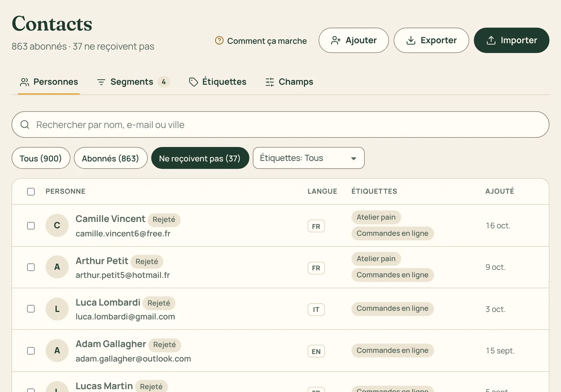
Task: Click email luca.lombardi@gmail.com
Action: tap(125, 317)
